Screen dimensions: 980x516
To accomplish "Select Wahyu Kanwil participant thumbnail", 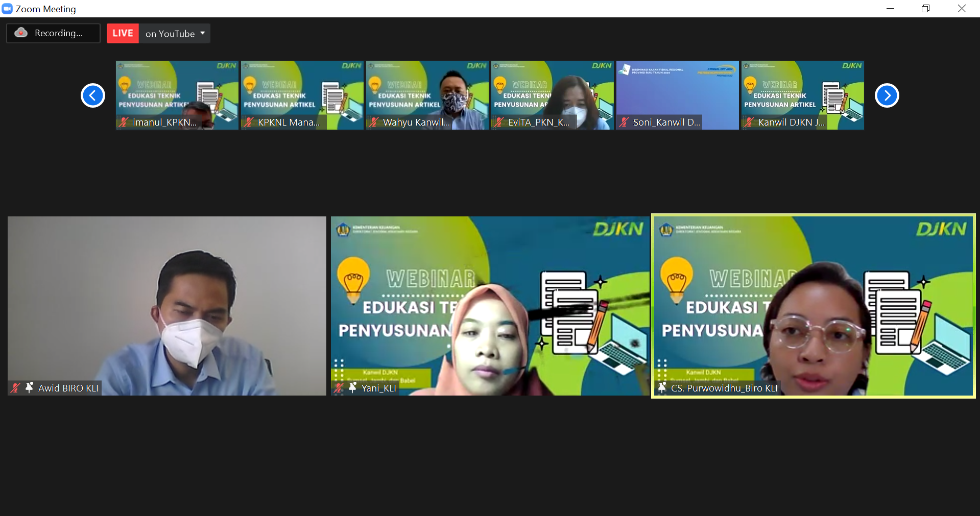I will click(x=427, y=95).
